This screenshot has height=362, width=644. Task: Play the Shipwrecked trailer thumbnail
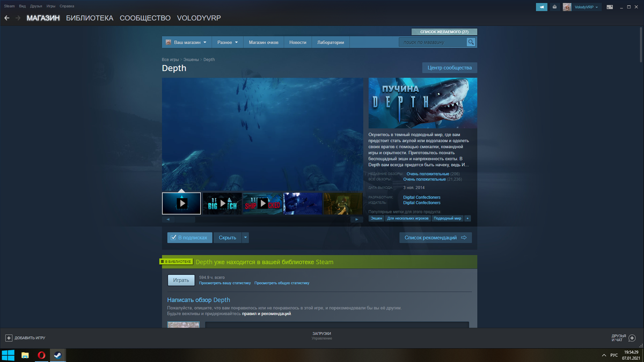click(262, 203)
